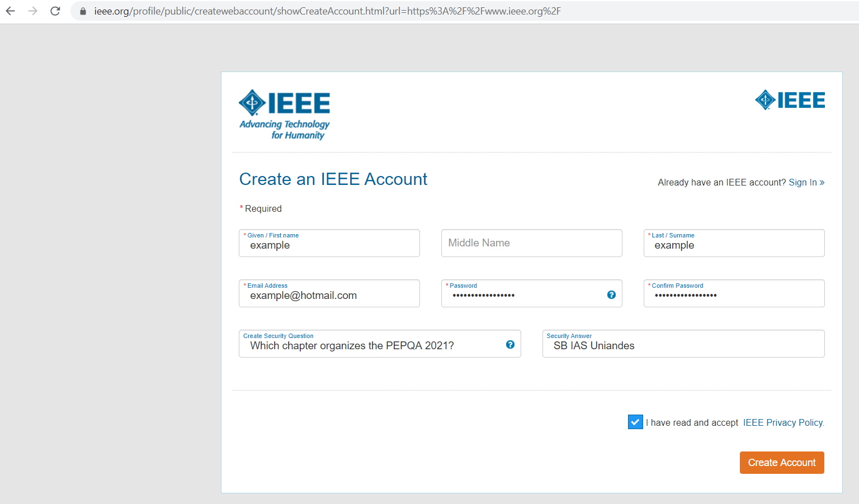Click into the Confirm Password field
859x504 pixels.
pyautogui.click(x=734, y=293)
